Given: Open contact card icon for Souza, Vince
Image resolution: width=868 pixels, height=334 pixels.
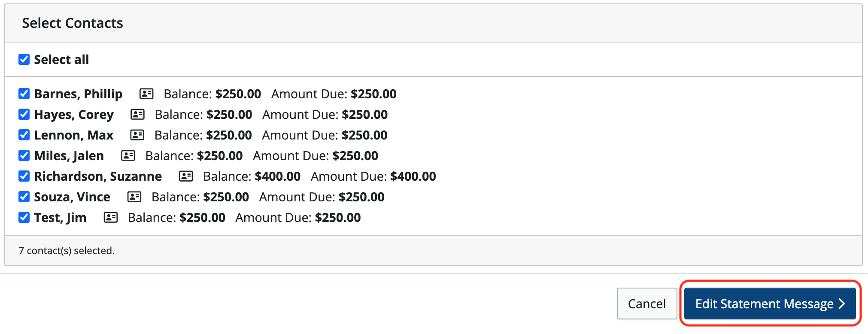Looking at the screenshot, I should click(134, 197).
